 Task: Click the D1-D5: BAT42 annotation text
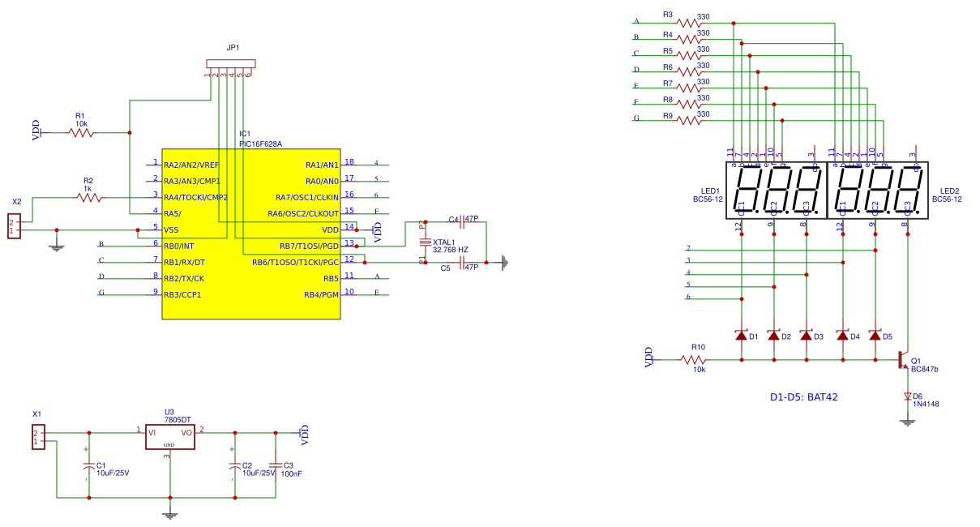pos(804,396)
